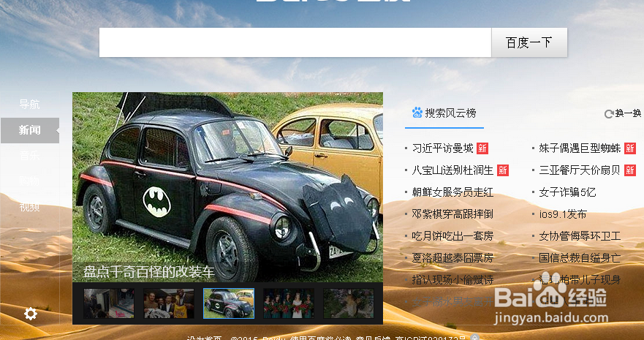Select thumbnail of women in green dresses

pos(288,303)
